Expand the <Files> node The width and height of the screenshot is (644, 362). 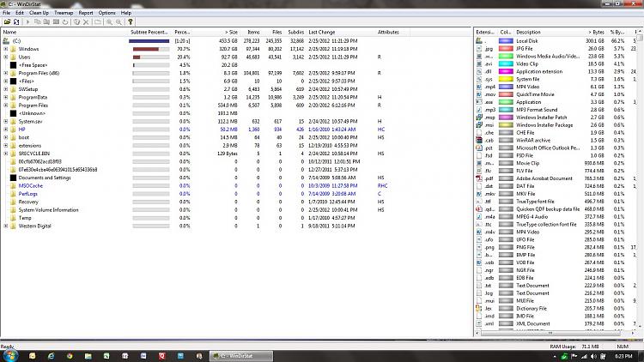[x=6, y=81]
